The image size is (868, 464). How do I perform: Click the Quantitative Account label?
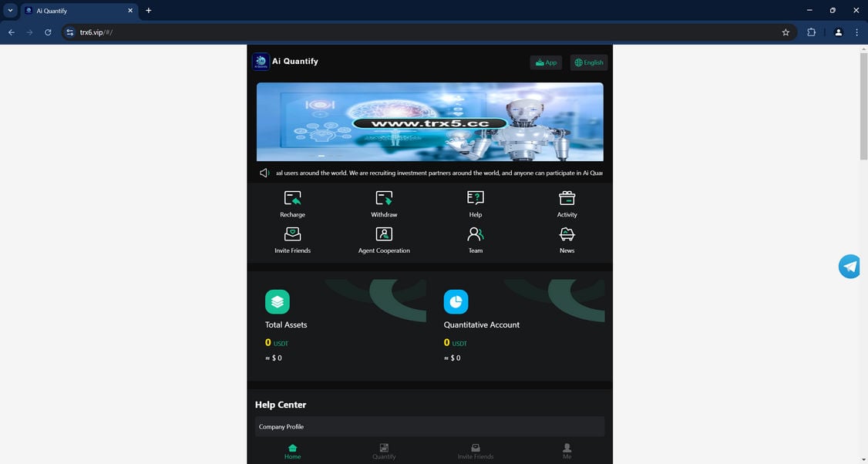[482, 324]
